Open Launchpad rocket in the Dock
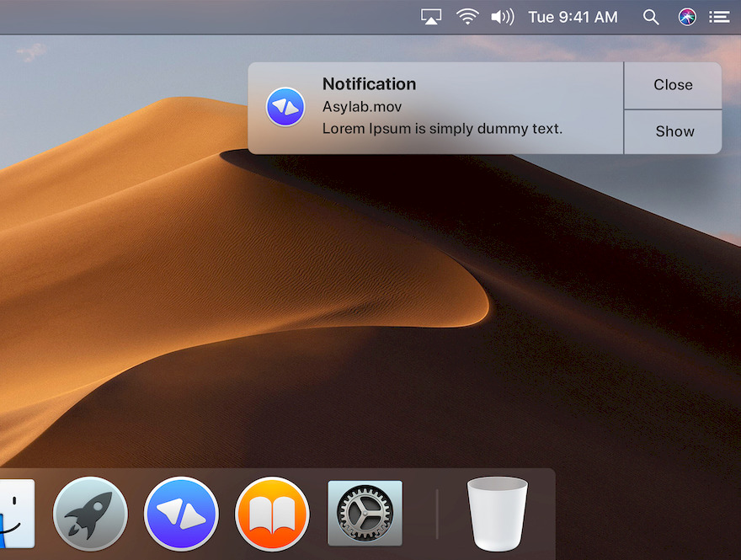This screenshot has height=560, width=741. click(90, 514)
